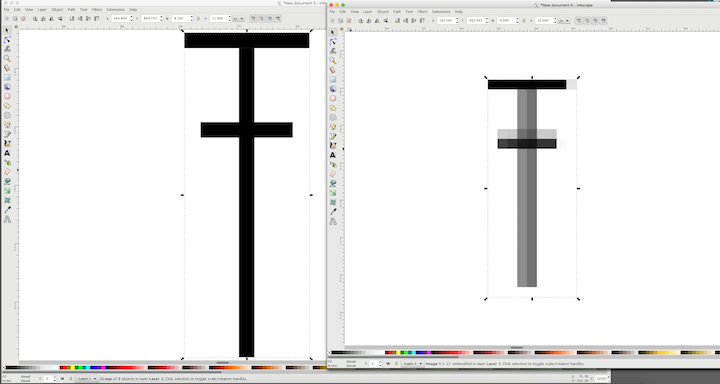
Task: Open px units dropdown in document 4 toolbar
Action: 564,20
